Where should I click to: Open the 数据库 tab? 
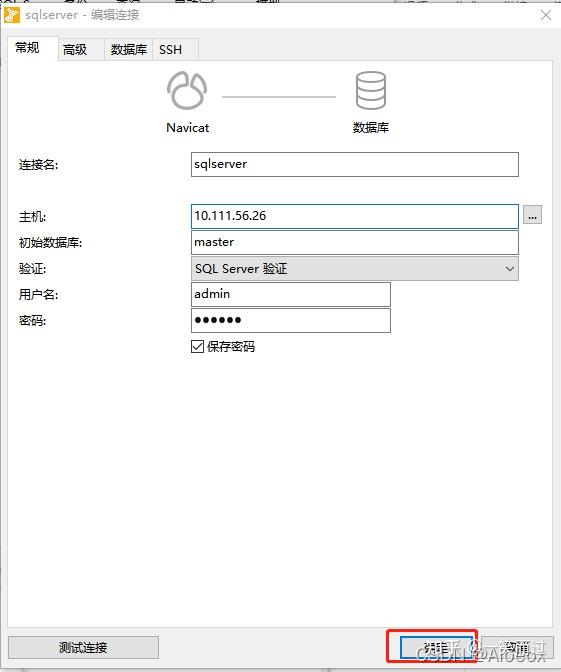click(129, 50)
